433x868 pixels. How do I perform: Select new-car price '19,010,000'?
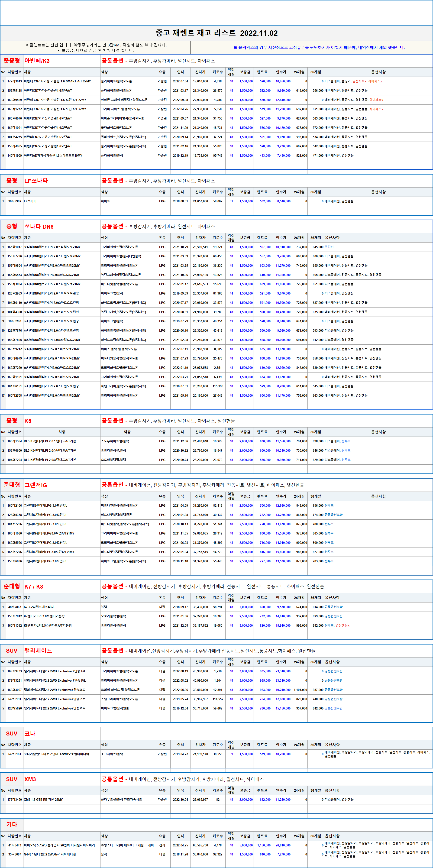[200, 81]
